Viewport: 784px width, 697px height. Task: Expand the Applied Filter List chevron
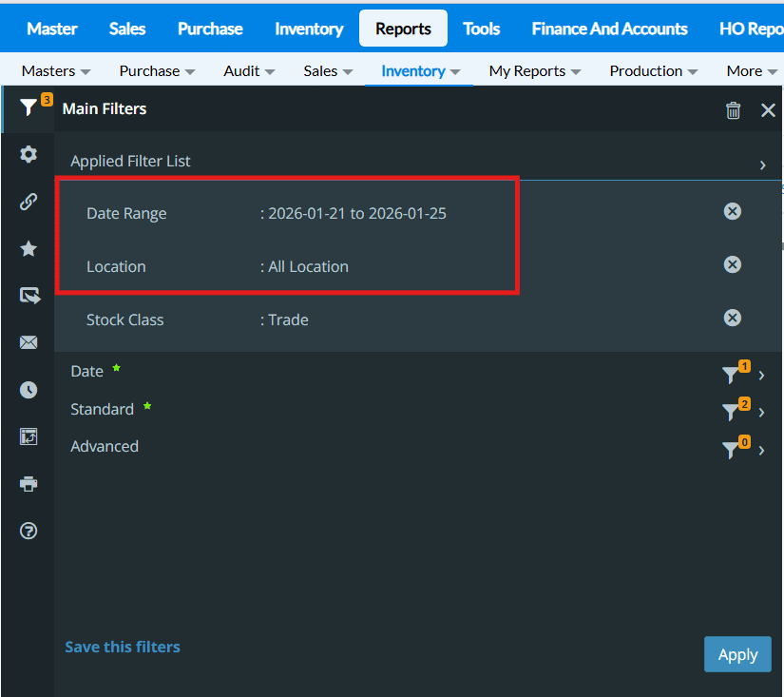pos(762,165)
